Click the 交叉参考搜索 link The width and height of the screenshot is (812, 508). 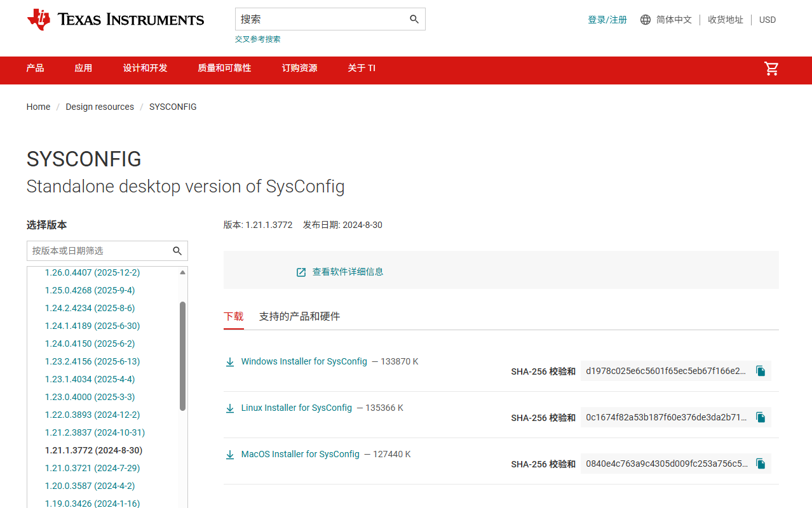(257, 39)
